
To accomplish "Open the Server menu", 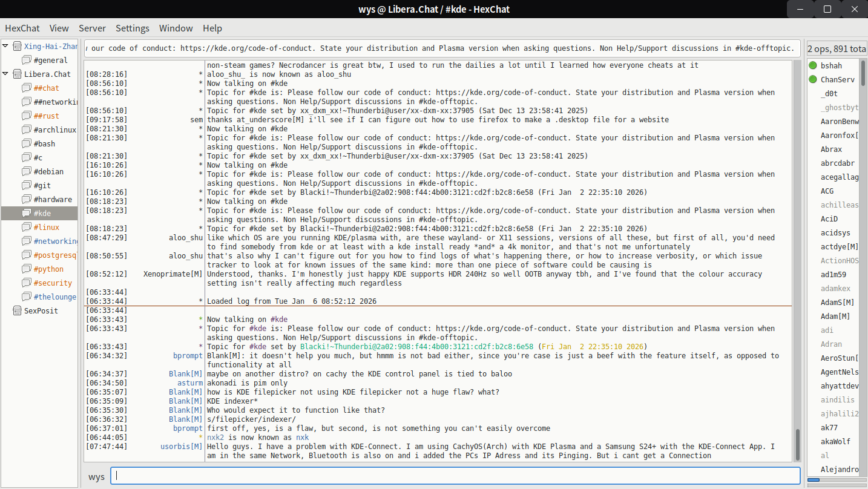I will 92,28.
